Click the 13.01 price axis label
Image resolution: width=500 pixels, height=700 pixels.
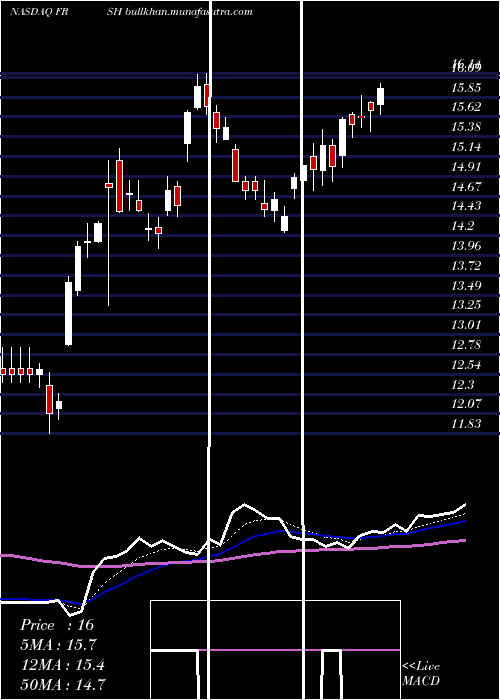[466, 325]
